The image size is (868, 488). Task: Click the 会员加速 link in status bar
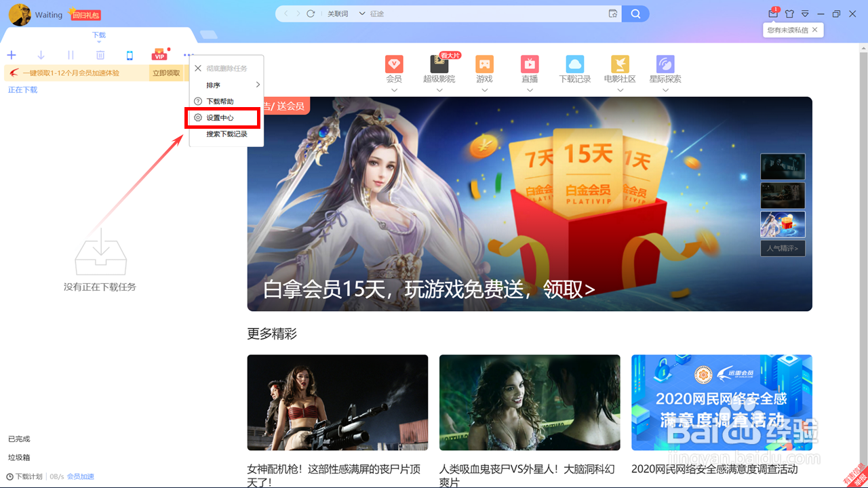click(x=81, y=476)
